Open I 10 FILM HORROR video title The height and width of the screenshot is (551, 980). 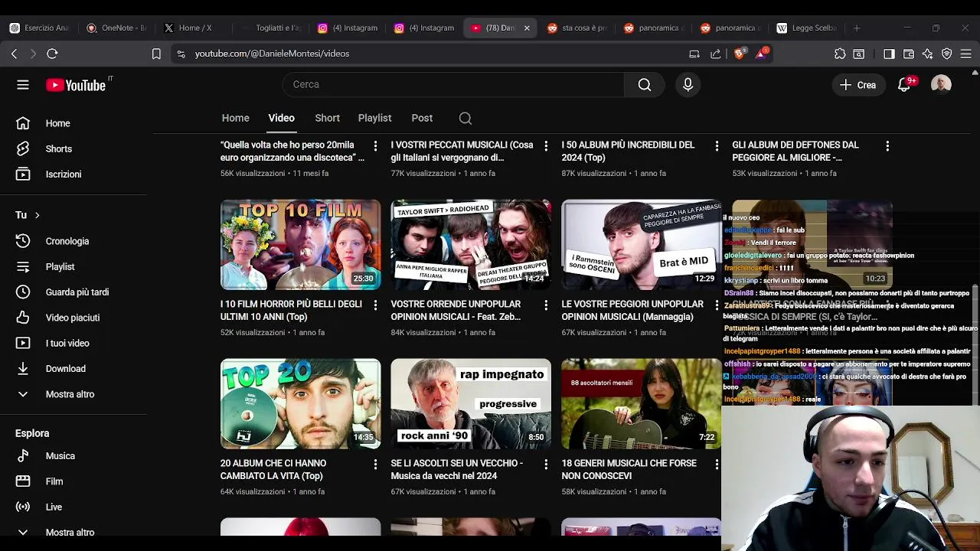pyautogui.click(x=291, y=311)
